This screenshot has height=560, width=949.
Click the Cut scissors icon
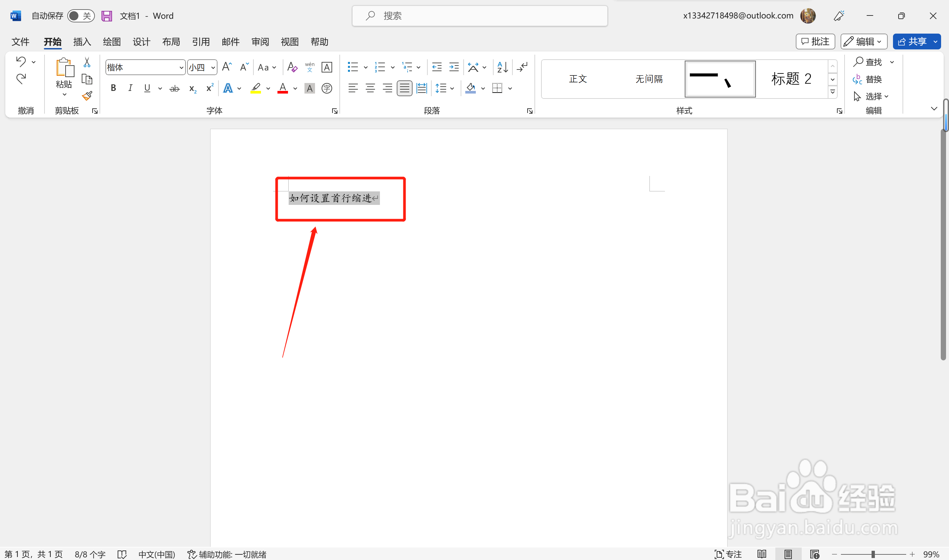(x=87, y=62)
